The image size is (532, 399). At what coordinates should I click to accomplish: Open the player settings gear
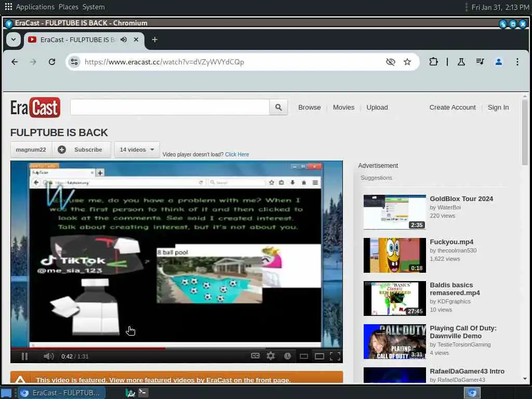pos(270,356)
